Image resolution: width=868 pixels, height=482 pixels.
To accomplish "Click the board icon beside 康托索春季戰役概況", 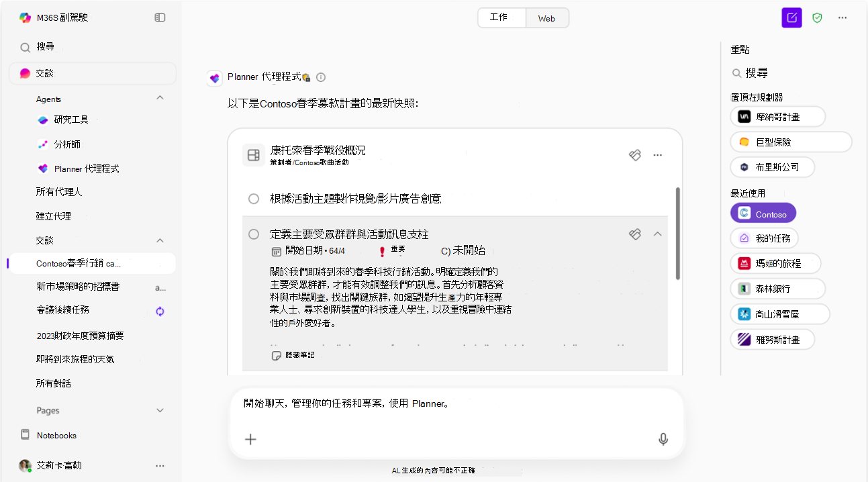I will click(x=253, y=155).
